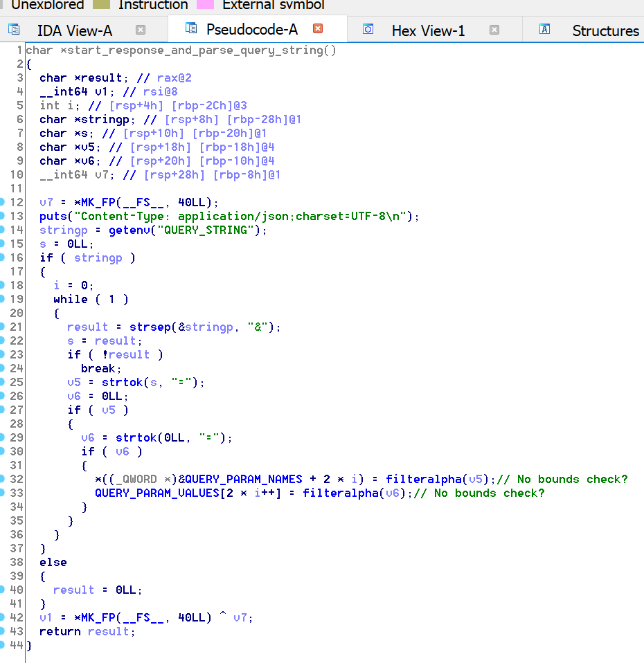
Task: Click filteralpha call on line 33
Action: (341, 493)
